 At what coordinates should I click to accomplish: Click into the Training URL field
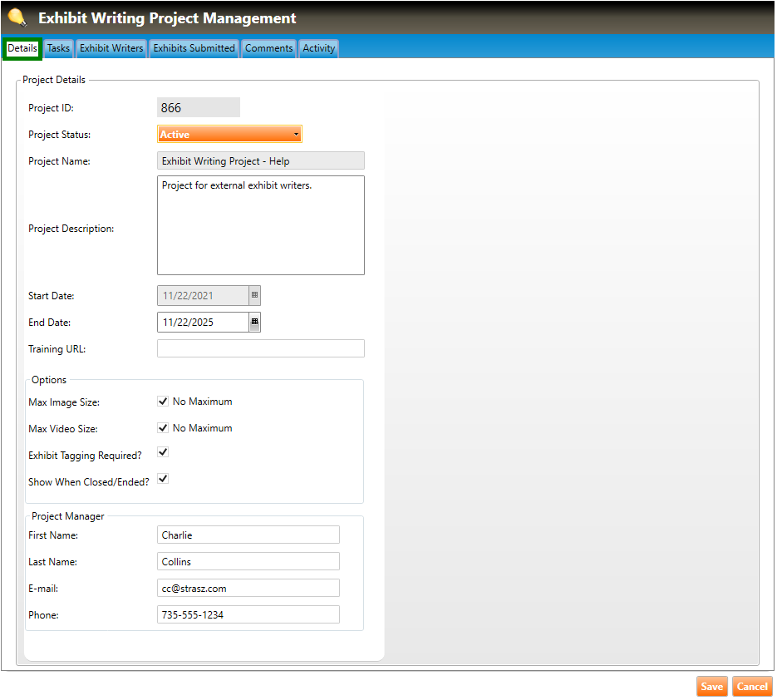pyautogui.click(x=260, y=348)
